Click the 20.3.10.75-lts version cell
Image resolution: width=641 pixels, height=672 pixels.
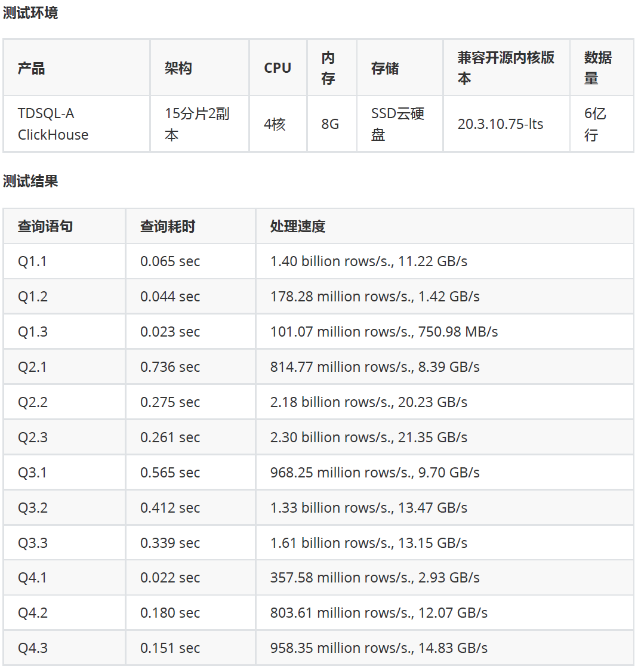coord(507,124)
